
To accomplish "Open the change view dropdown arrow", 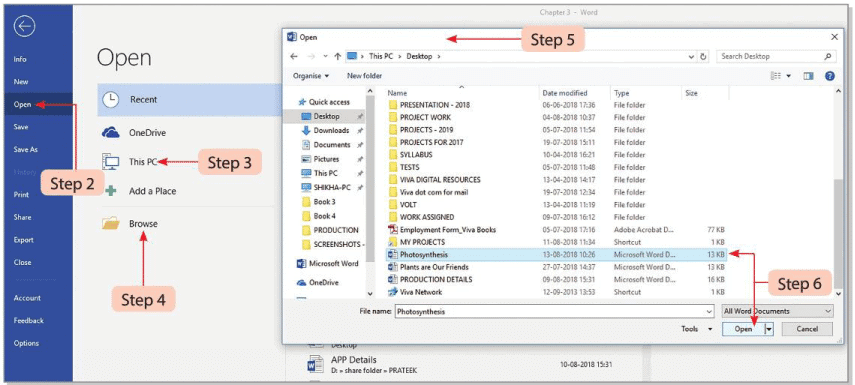I will coord(789,76).
